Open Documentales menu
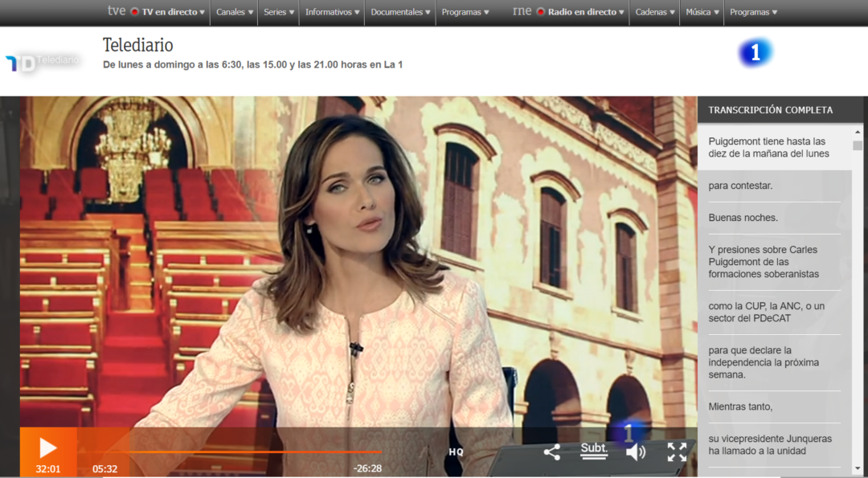This screenshot has width=868, height=478. click(400, 12)
